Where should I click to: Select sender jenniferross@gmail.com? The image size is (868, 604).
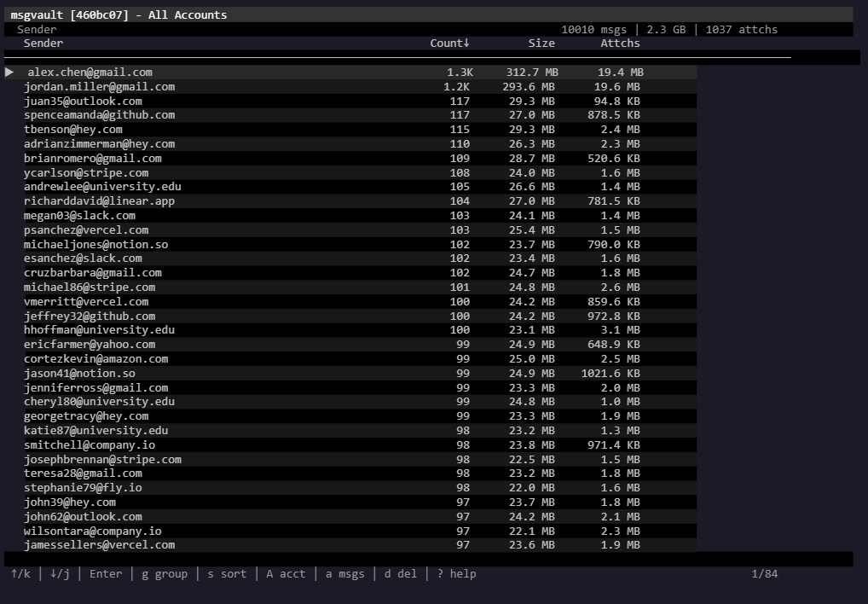[350, 387]
